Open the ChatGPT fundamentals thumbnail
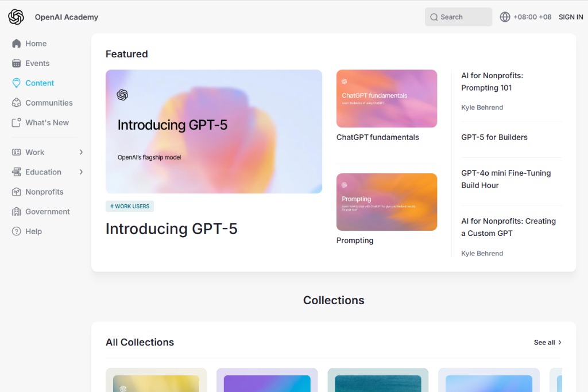The image size is (588, 392). tap(386, 99)
